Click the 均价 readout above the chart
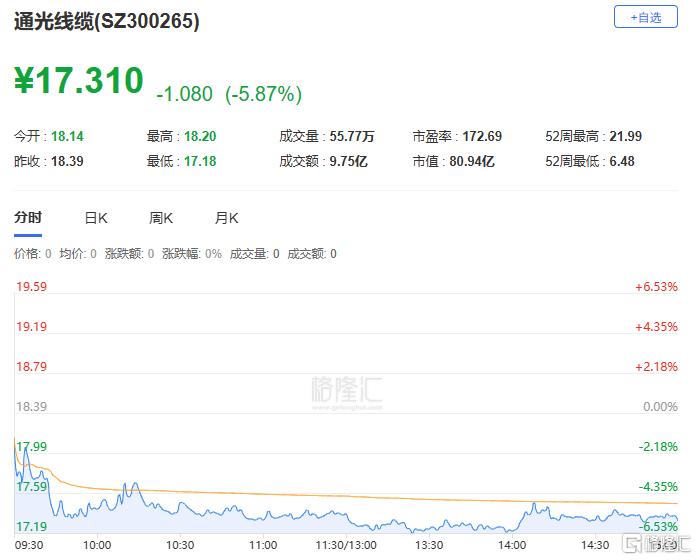The height and width of the screenshot is (560, 697). point(78,254)
